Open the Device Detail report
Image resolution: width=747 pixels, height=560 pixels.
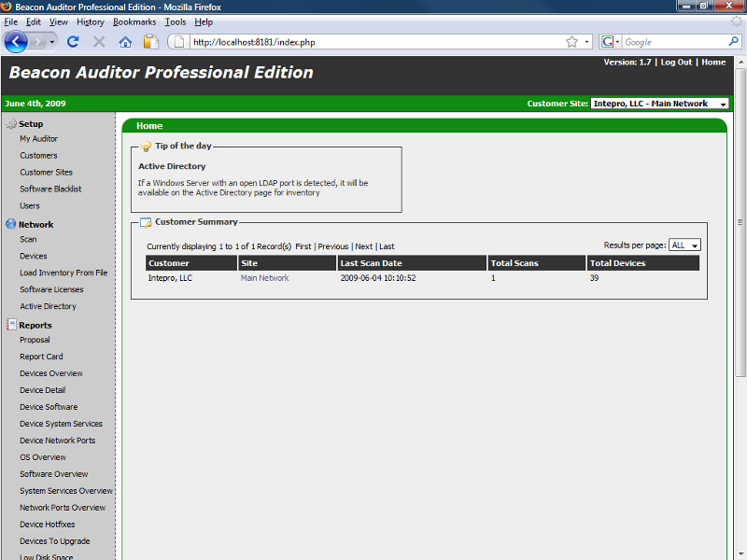(x=42, y=390)
